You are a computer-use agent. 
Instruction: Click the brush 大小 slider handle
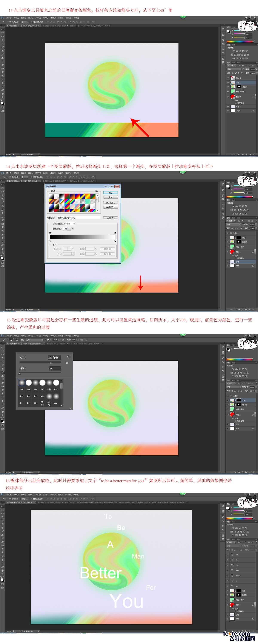[x=51, y=363]
